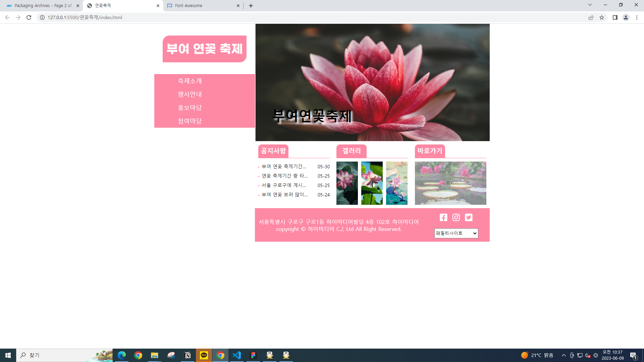Click the 부여 연꽃 축제 logo
Image resolution: width=644 pixels, height=362 pixels.
pos(205,49)
